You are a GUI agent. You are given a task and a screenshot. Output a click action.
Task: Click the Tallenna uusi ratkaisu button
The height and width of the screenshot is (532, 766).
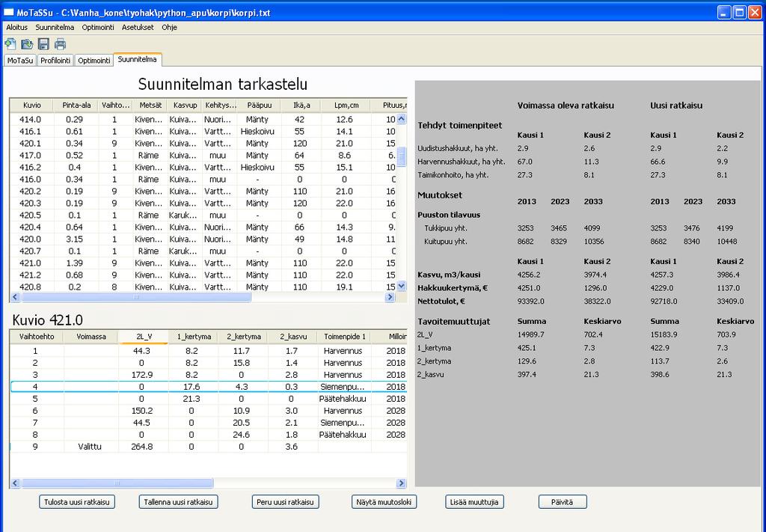tap(178, 502)
